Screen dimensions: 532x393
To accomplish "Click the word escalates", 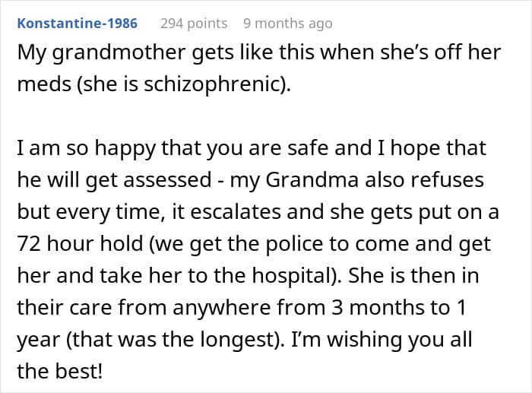I will (x=236, y=211).
